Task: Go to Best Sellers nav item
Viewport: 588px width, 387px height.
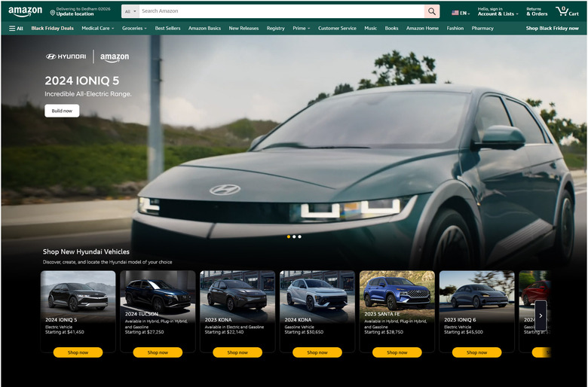Action: pyautogui.click(x=167, y=28)
